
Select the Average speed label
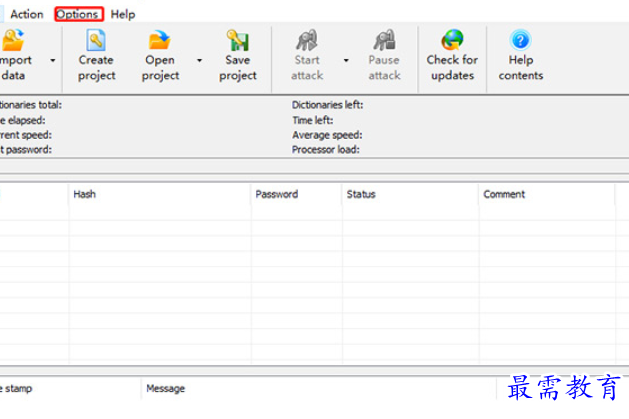pos(327,135)
